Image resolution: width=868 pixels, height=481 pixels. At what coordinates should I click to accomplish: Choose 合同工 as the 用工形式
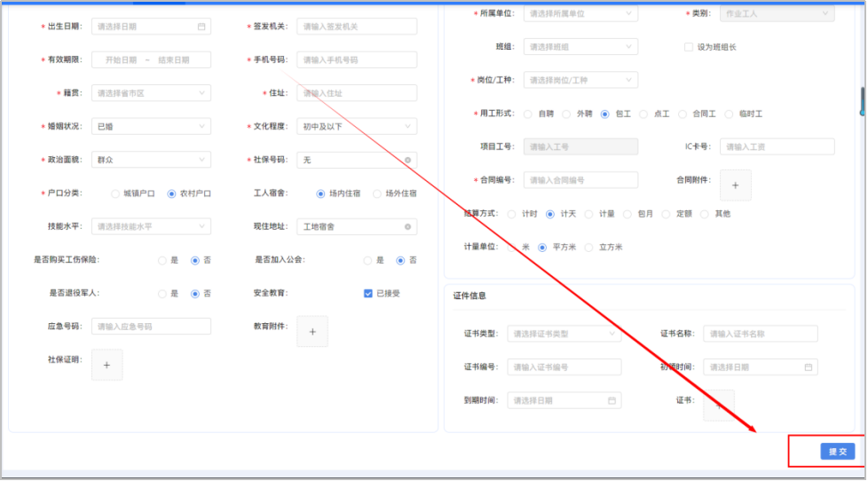pos(683,114)
